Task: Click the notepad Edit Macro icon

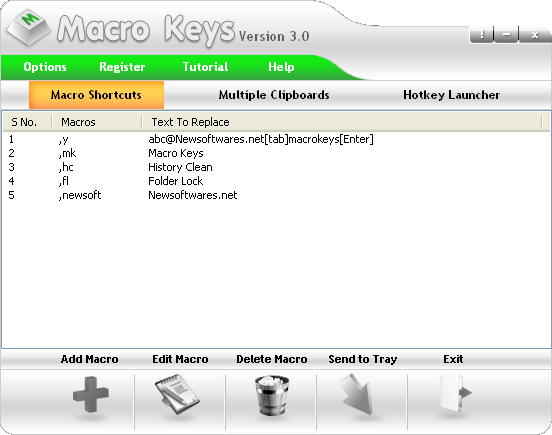Action: 177,394
